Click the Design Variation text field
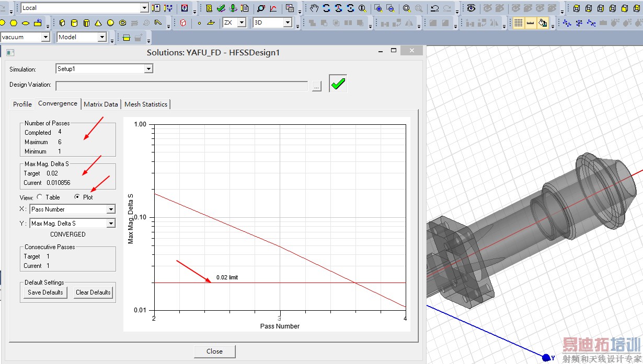Image resolution: width=643 pixels, height=364 pixels. pyautogui.click(x=181, y=86)
